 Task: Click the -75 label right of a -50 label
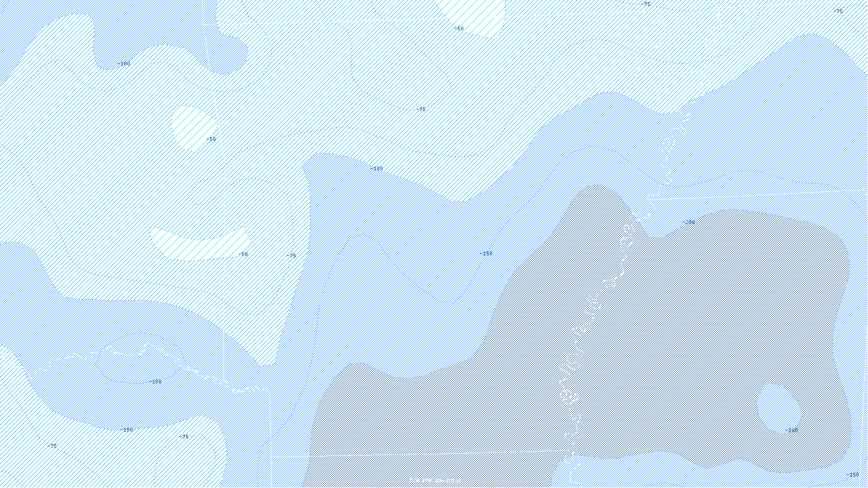pos(291,255)
